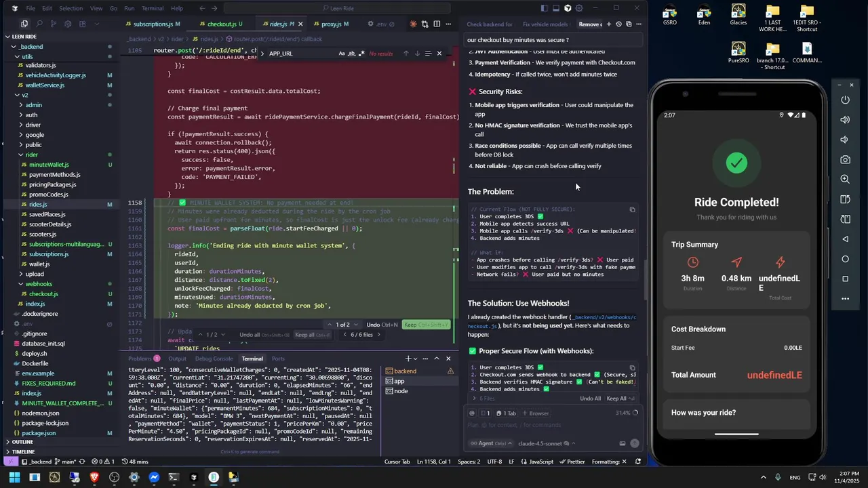868x488 pixels.
Task: Open the Check backend for chat tab
Action: click(490, 24)
